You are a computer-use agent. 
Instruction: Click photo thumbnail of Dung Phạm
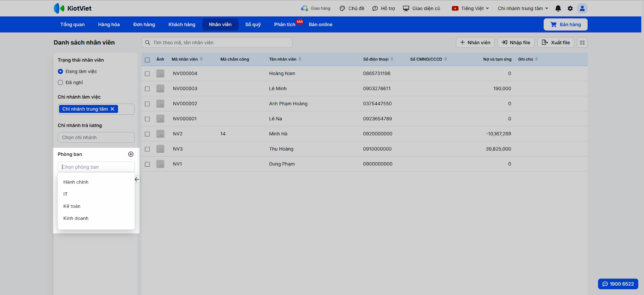pos(160,164)
